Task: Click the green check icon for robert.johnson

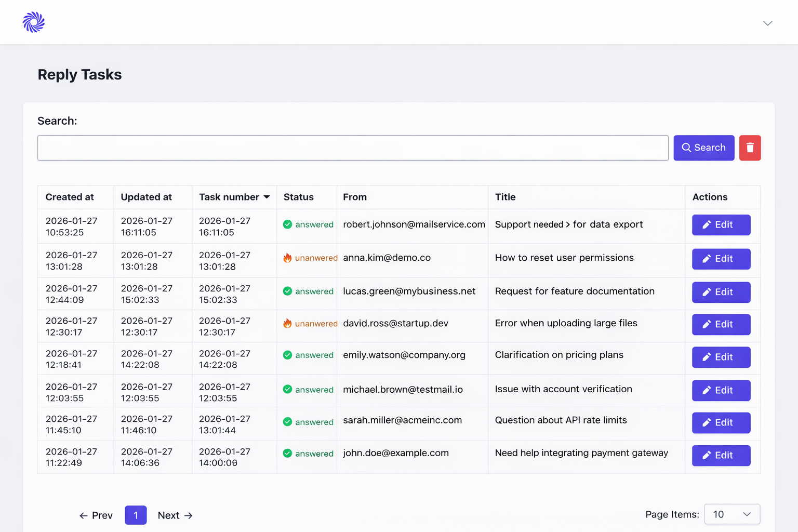Action: pyautogui.click(x=287, y=224)
